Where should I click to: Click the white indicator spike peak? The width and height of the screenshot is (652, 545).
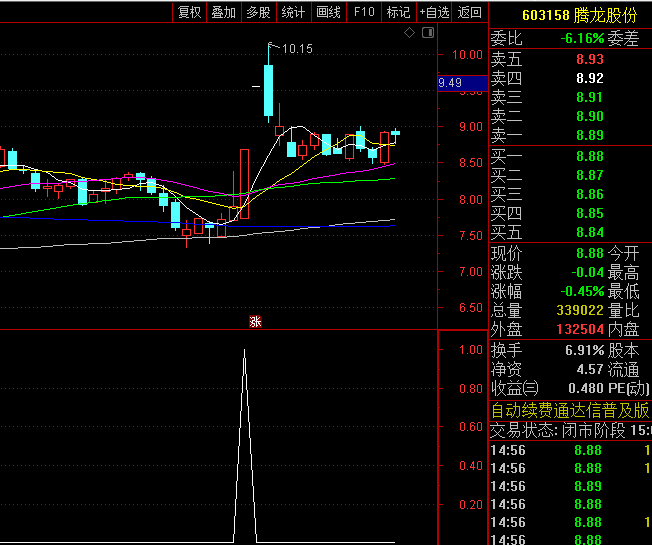[x=244, y=351]
